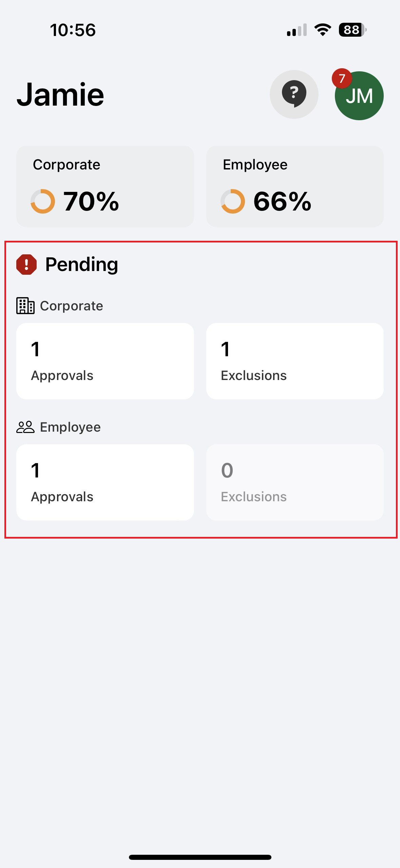Screen dimensions: 400x868
Task: Open the Corporate 70% summary card
Action: pyautogui.click(x=105, y=186)
